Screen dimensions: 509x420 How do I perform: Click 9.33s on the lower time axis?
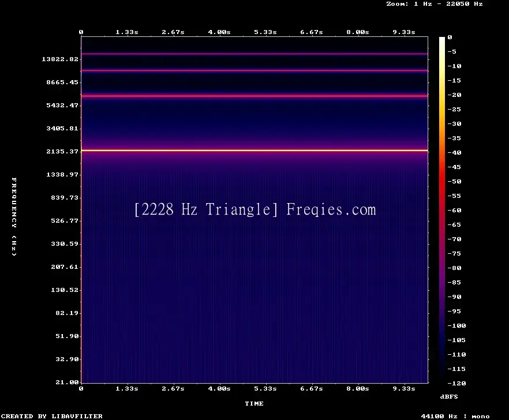coord(404,388)
